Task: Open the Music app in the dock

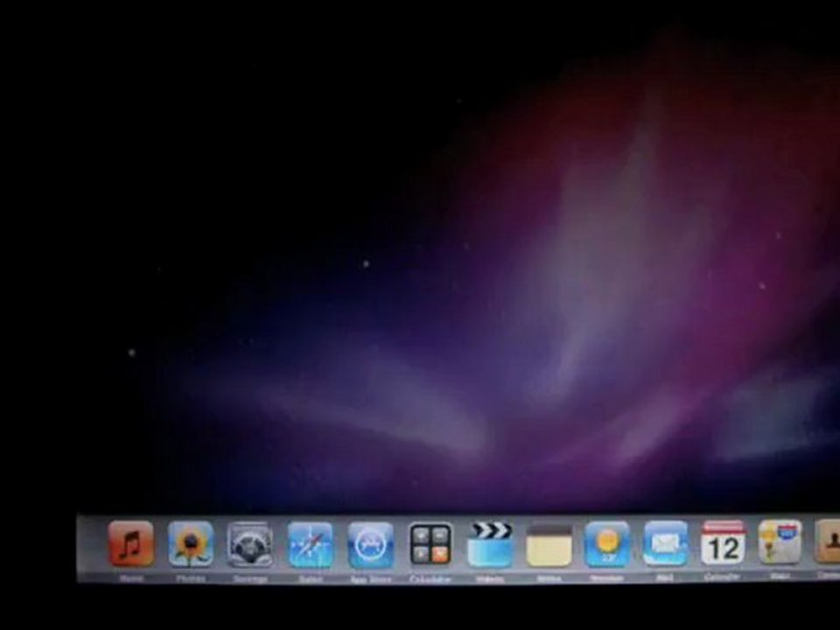Action: (130, 543)
